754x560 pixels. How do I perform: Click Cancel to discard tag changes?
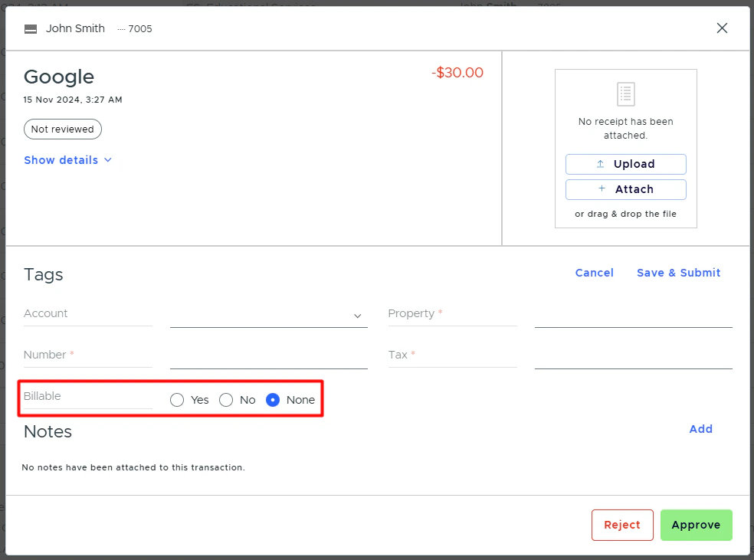pyautogui.click(x=594, y=273)
